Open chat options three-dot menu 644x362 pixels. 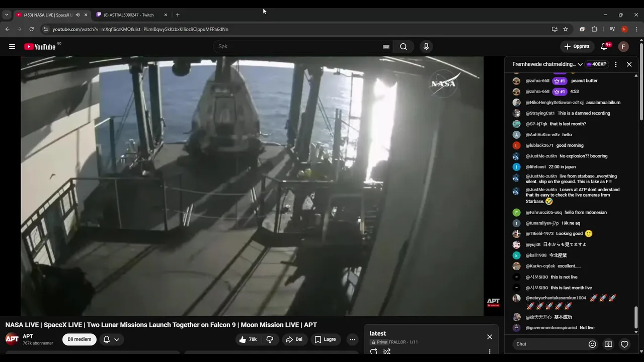point(616,64)
